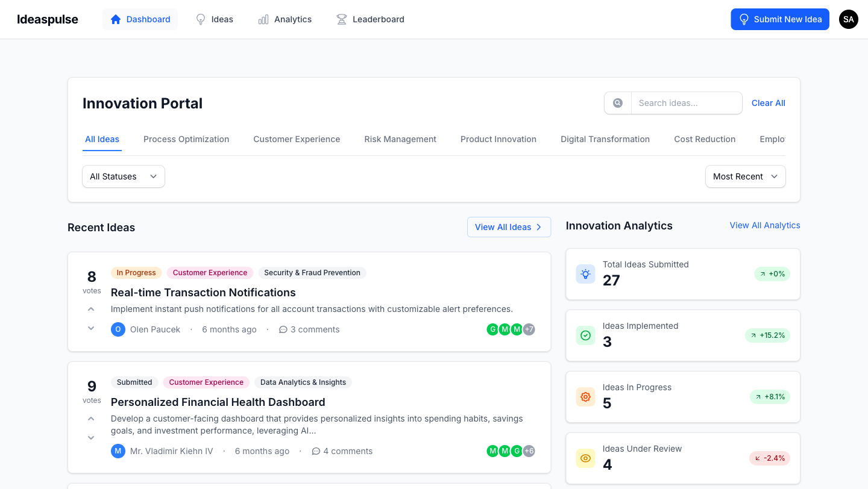Open the Product Innovation tab
Screen dimensions: 868x489
pos(498,139)
